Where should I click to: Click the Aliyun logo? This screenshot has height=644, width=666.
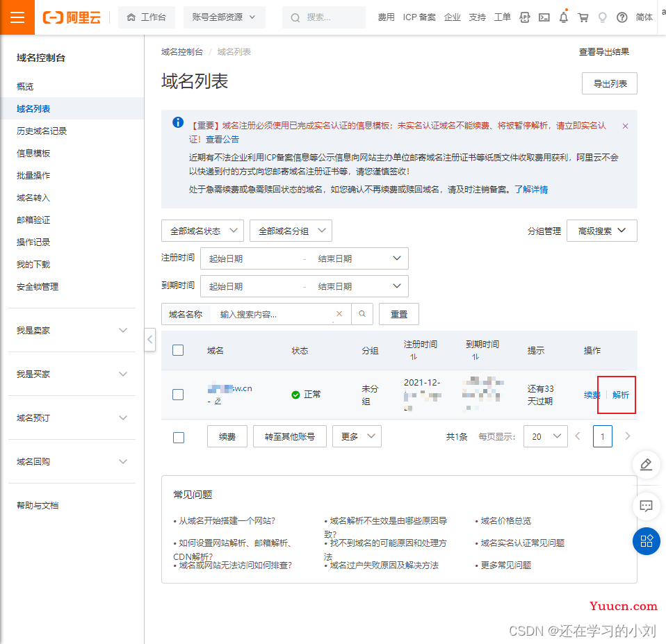(72, 17)
